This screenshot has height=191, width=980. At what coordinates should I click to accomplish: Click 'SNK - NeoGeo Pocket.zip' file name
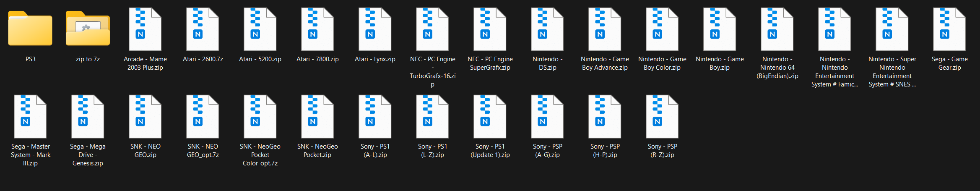pos(317,151)
